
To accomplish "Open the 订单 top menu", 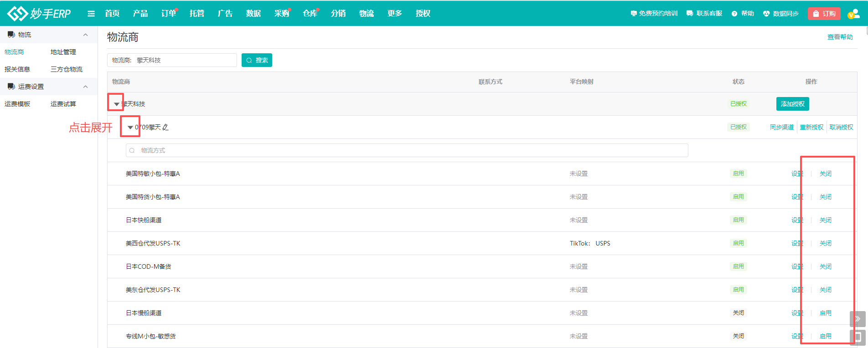I will point(168,14).
